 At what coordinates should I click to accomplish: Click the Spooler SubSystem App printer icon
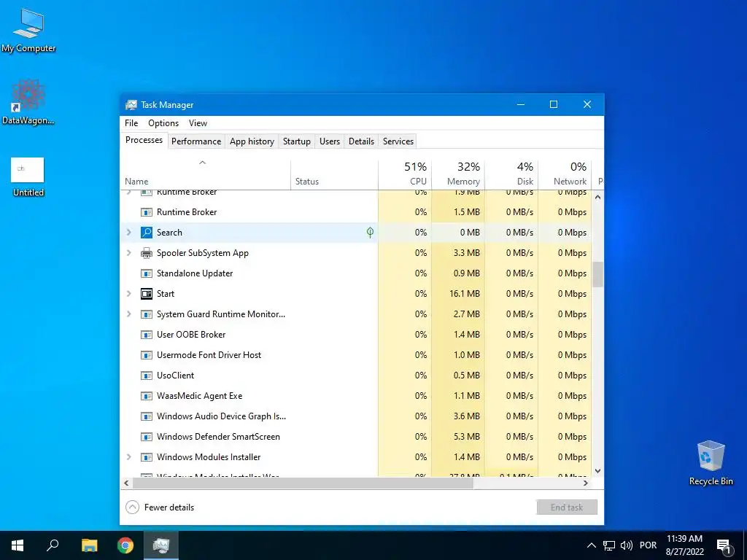click(146, 253)
